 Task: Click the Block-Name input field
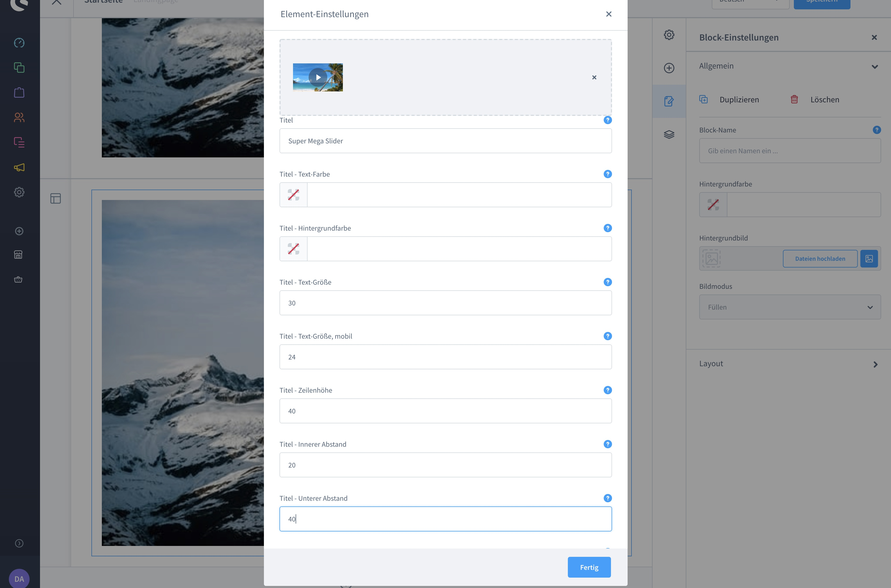pyautogui.click(x=790, y=150)
